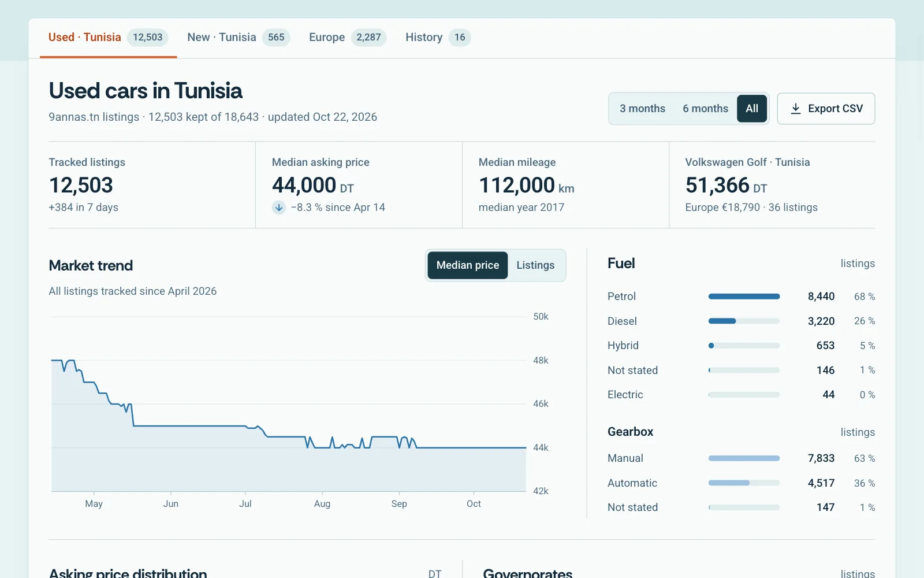Viewport: 924px width, 578px height.
Task: Click the Manual gearbox share bar
Action: click(744, 458)
